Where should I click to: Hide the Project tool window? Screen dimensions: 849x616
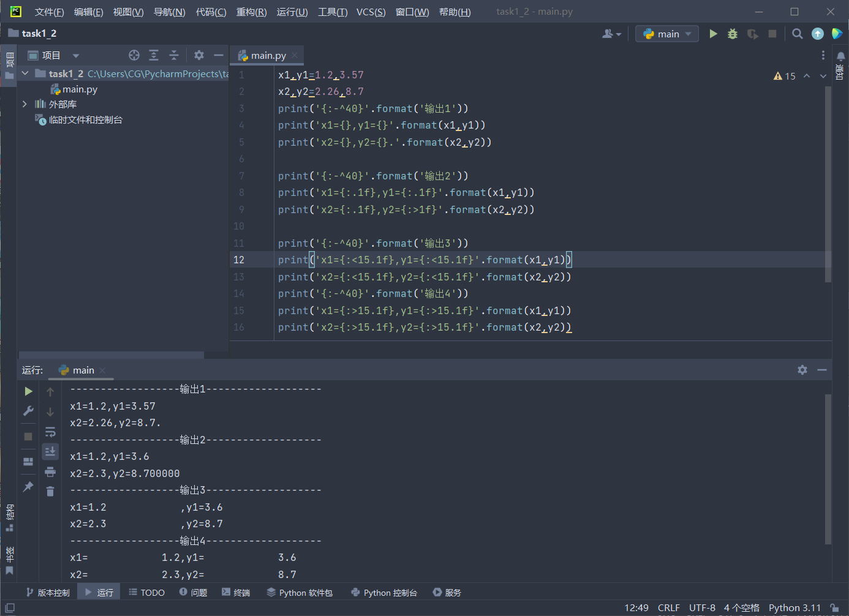(219, 55)
